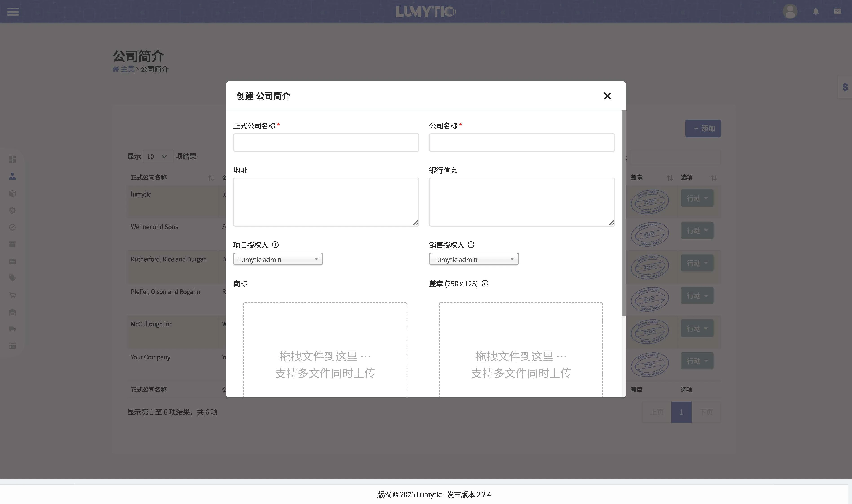Click the 正式公司名称 text input field

pyautogui.click(x=326, y=142)
